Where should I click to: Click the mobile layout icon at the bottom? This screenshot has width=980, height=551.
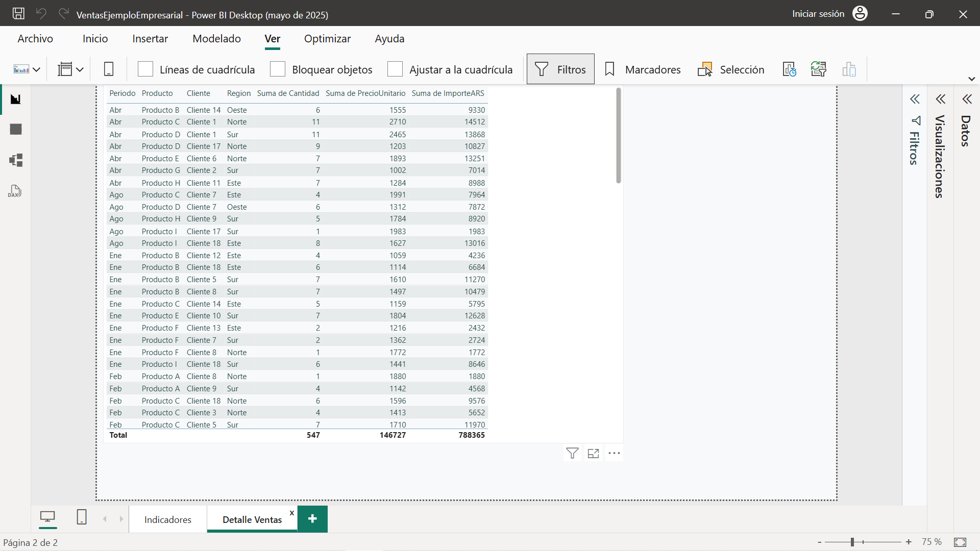pos(82,517)
